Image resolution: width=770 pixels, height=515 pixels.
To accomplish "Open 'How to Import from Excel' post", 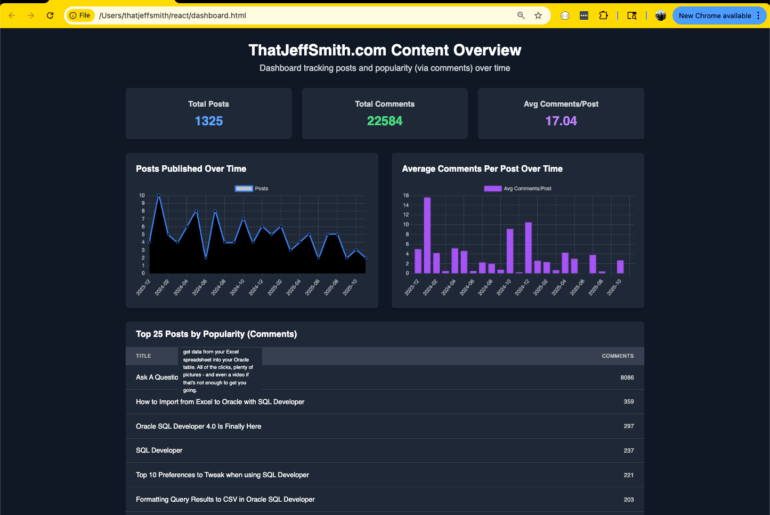I will 220,402.
